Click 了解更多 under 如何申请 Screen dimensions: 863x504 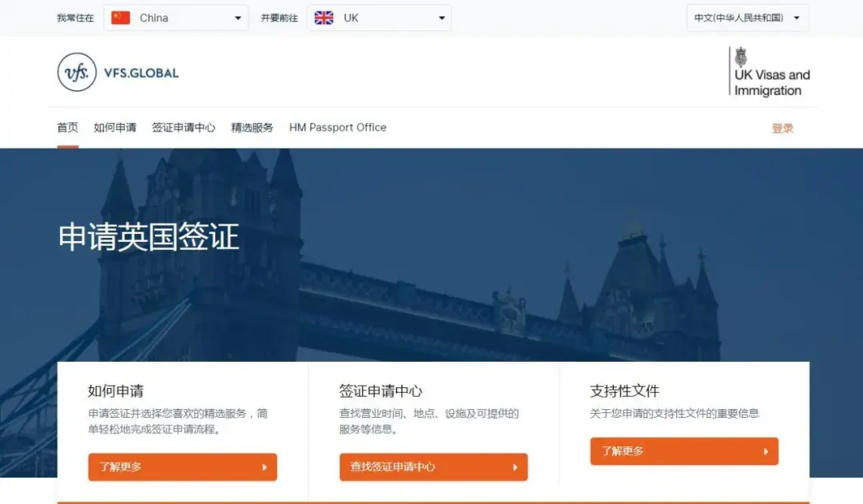182,467
